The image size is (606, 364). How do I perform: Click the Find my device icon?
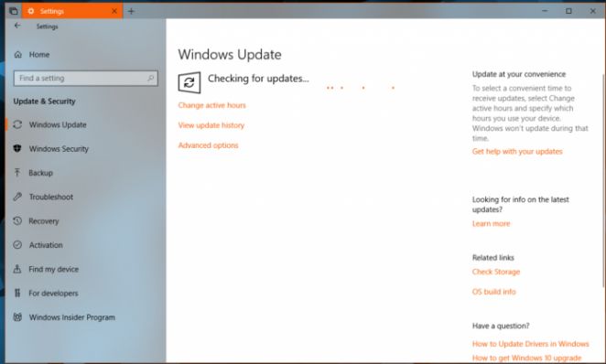[17, 269]
